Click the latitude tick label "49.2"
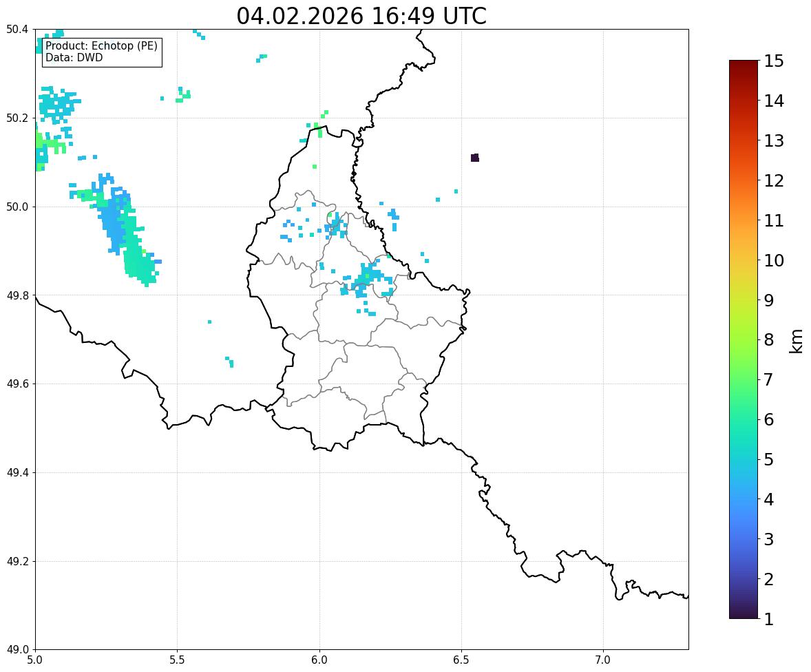811x672 pixels. pos(17,561)
